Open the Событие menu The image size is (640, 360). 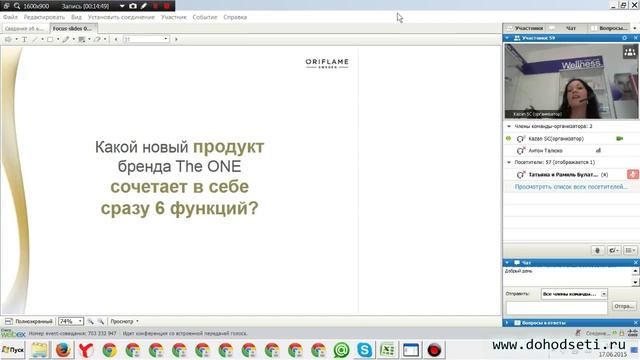205,17
